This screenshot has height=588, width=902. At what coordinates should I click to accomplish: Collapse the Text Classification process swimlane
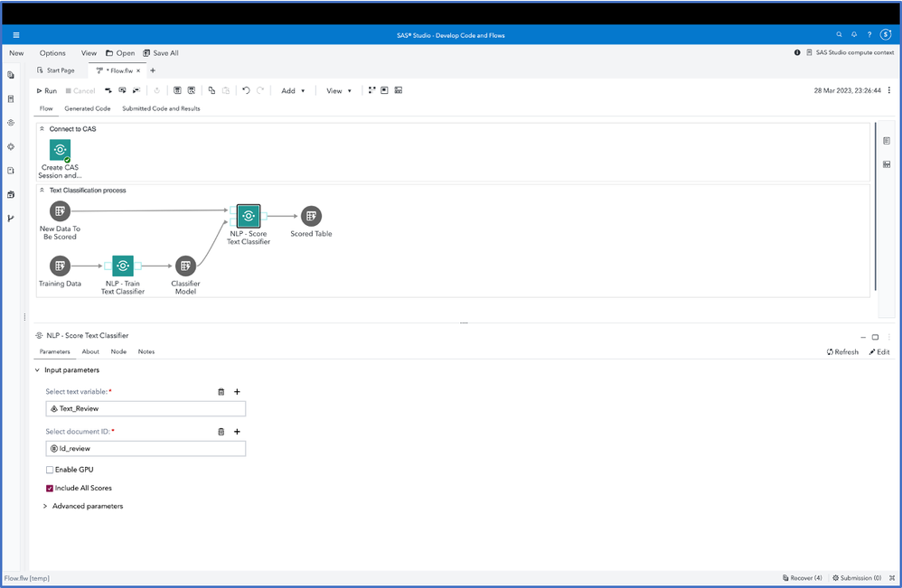click(x=42, y=191)
